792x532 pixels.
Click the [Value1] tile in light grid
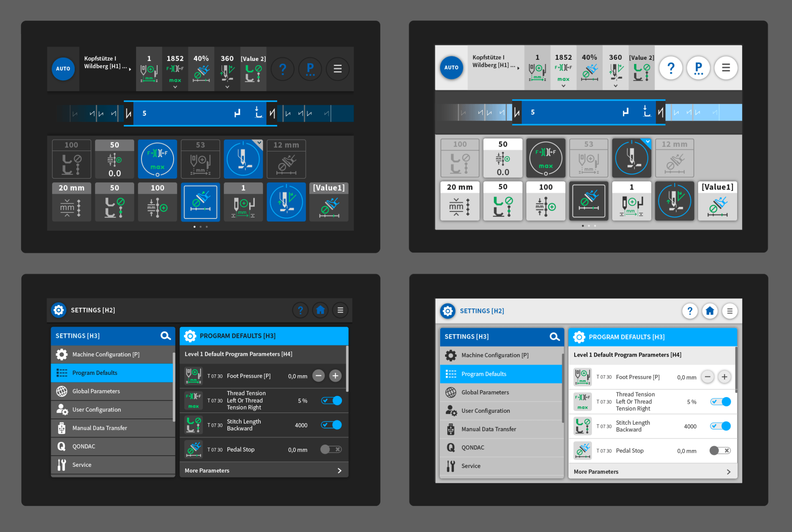(x=717, y=201)
